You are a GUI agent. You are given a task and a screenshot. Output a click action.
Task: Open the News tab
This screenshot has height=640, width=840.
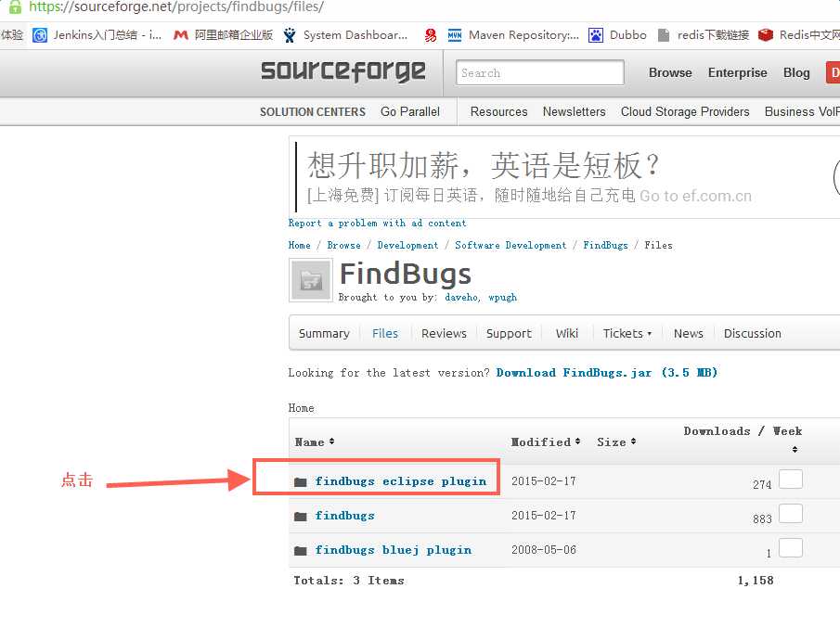pos(689,333)
